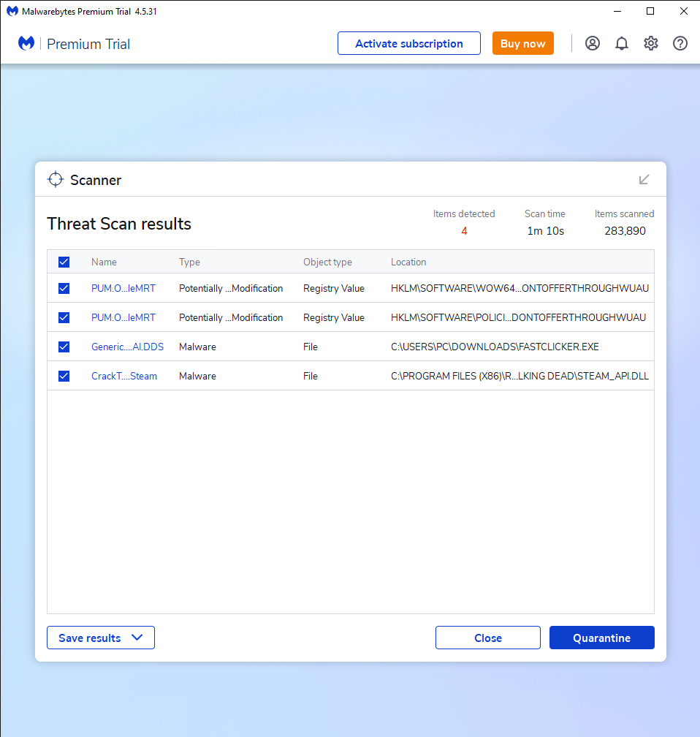Image resolution: width=700 pixels, height=737 pixels.
Task: Click the items scanned value 283,890
Action: (x=625, y=231)
